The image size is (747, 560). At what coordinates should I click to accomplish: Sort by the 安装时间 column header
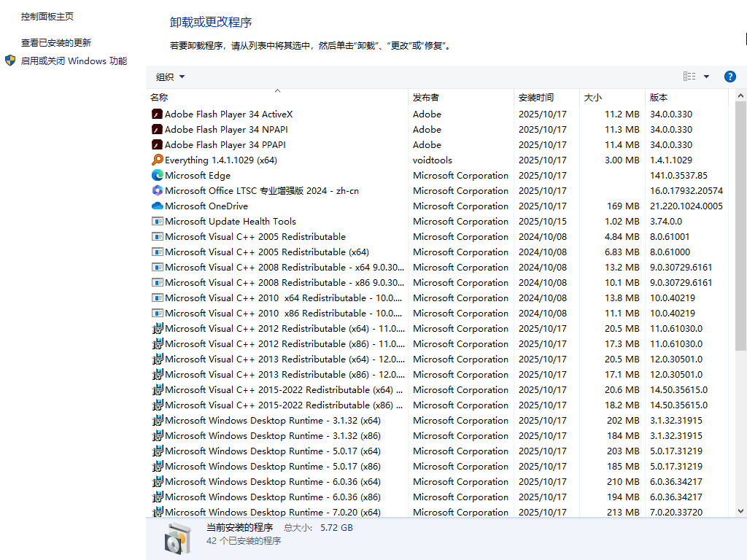[536, 97]
